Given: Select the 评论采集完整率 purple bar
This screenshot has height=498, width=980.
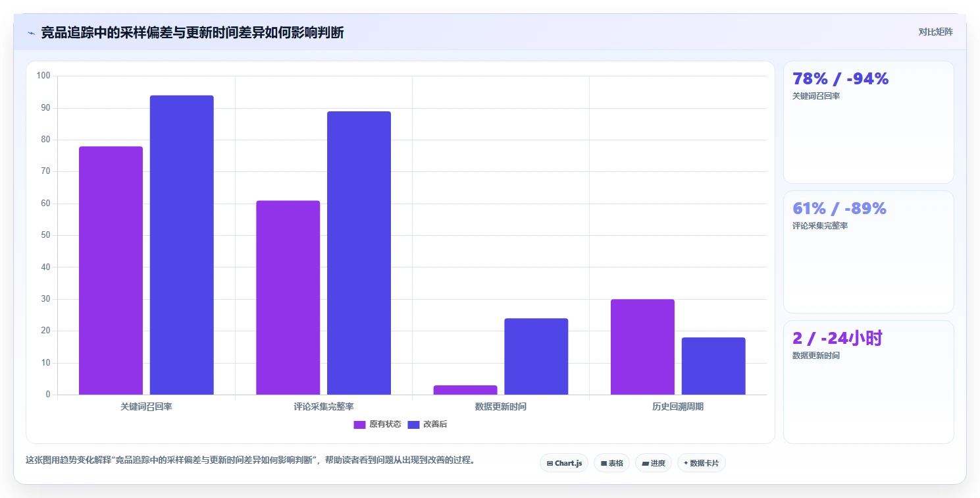Looking at the screenshot, I should 288,298.
